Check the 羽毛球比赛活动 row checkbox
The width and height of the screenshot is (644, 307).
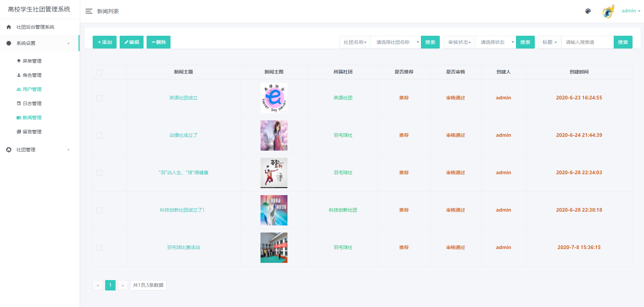pos(99,248)
